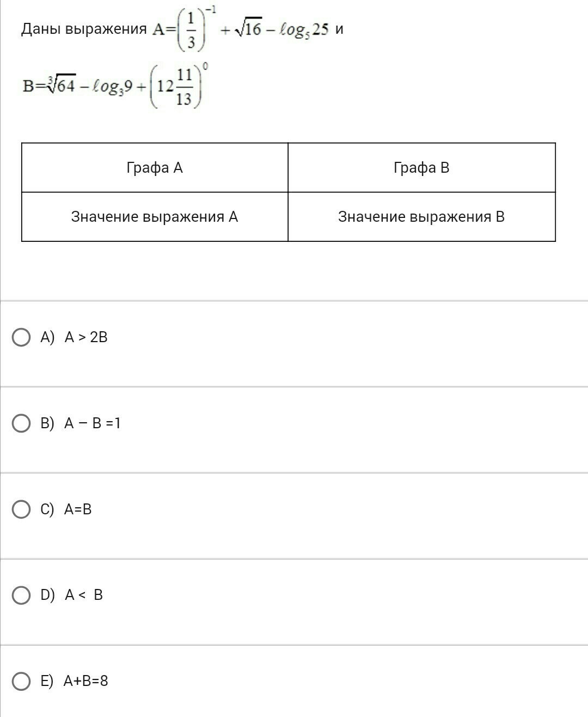Viewport: 588px width, 717px height.
Task: Click the expression A formula image
Action: (x=241, y=28)
